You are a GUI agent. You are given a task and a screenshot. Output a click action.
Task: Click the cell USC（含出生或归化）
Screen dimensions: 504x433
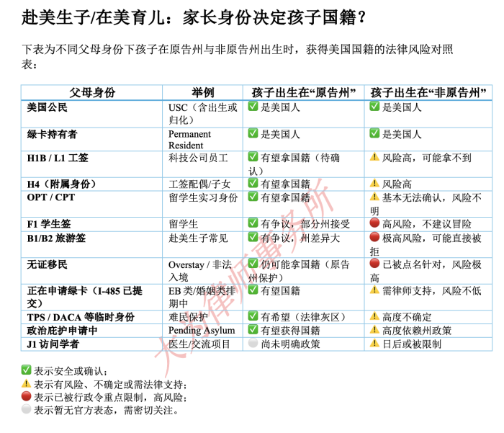[x=202, y=114]
